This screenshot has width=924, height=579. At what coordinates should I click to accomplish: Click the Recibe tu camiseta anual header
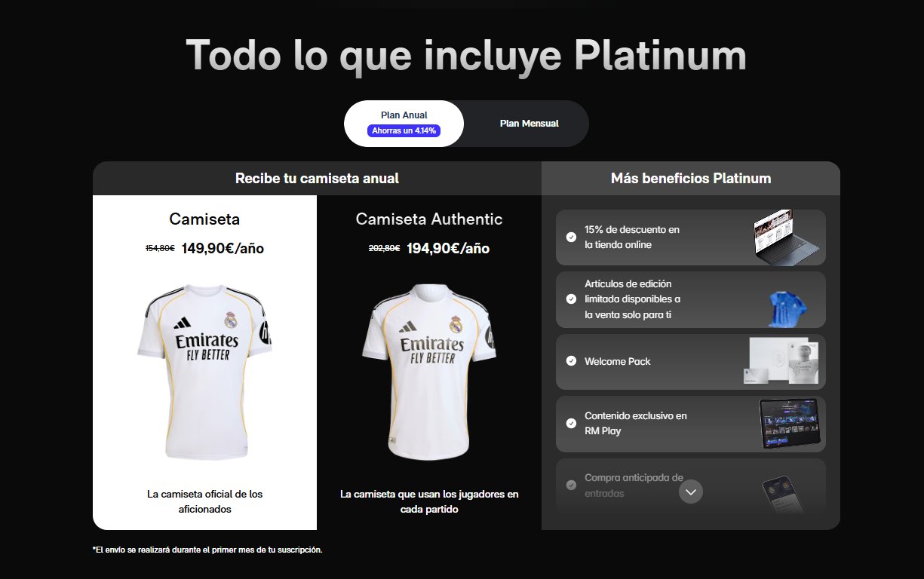point(317,179)
